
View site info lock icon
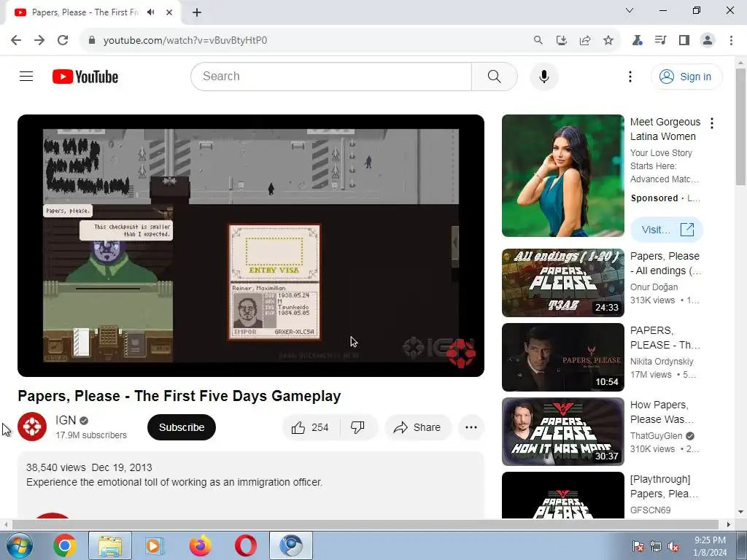[92, 40]
